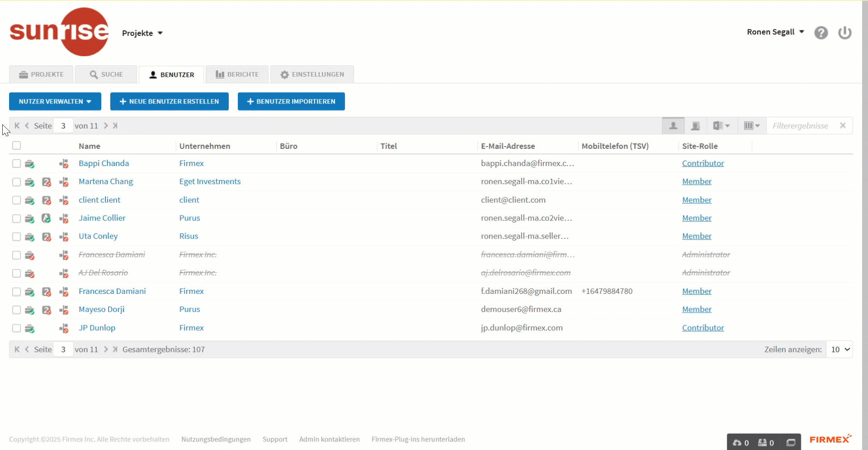Image resolution: width=868 pixels, height=450 pixels.
Task: Sort by the Unternehmen column header
Action: pyautogui.click(x=205, y=146)
